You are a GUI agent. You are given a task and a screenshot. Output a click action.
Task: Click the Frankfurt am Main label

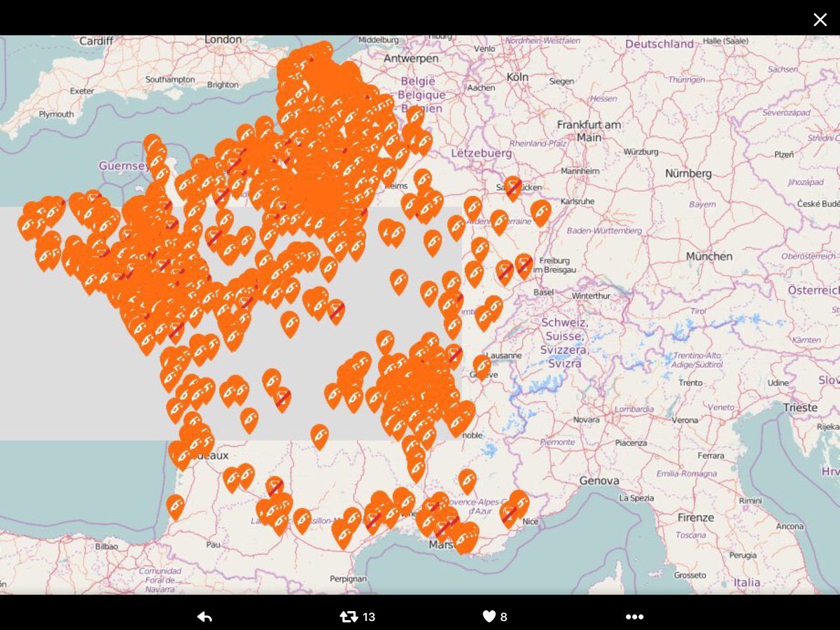[589, 131]
